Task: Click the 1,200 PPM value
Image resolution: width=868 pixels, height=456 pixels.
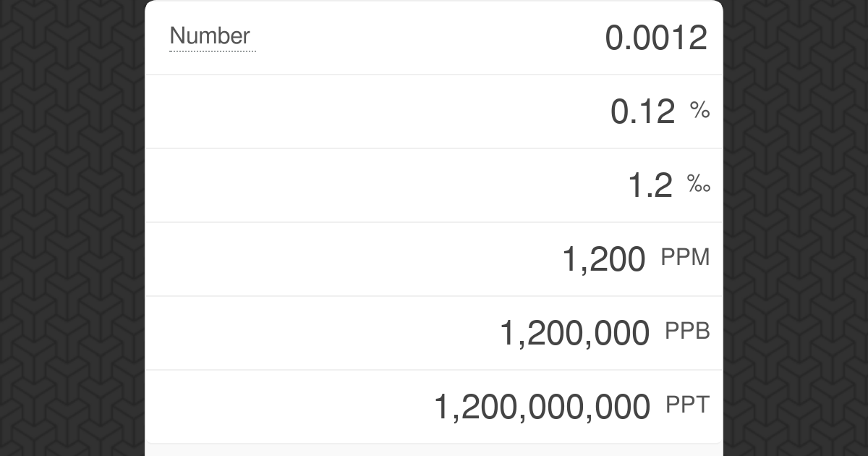Action: (x=603, y=259)
